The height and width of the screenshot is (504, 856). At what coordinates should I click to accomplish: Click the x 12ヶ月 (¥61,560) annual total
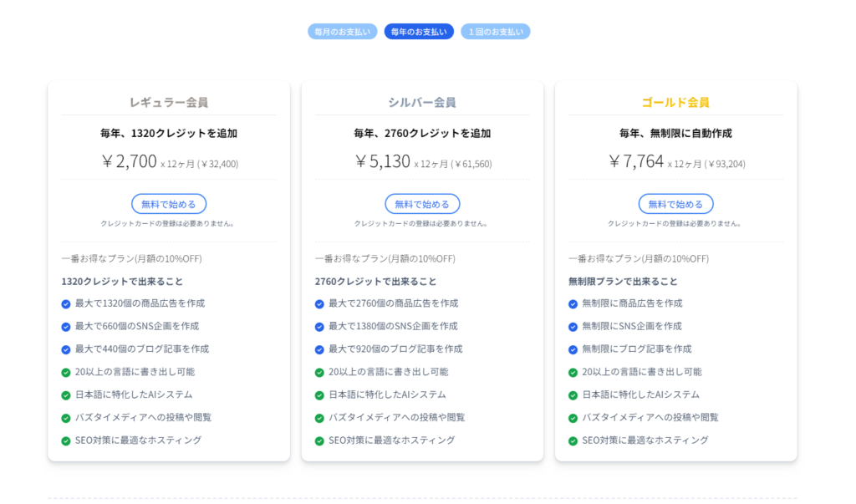(453, 164)
